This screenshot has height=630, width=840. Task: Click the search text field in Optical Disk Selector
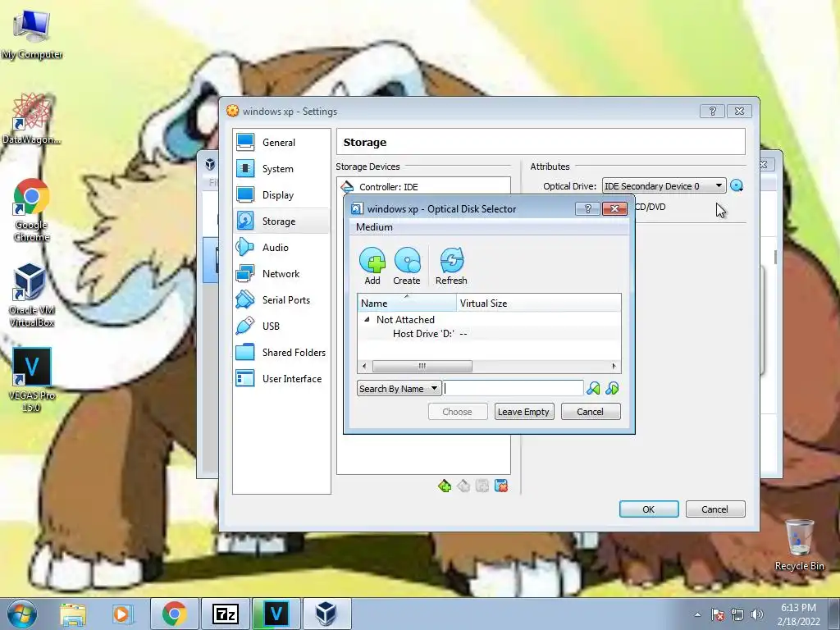(x=514, y=388)
